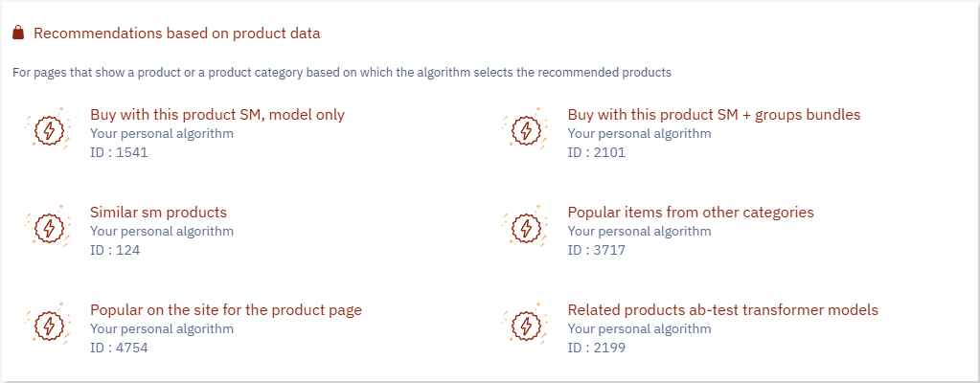
Task: Click lightning icon for SM + groups bundles
Action: pos(526,130)
